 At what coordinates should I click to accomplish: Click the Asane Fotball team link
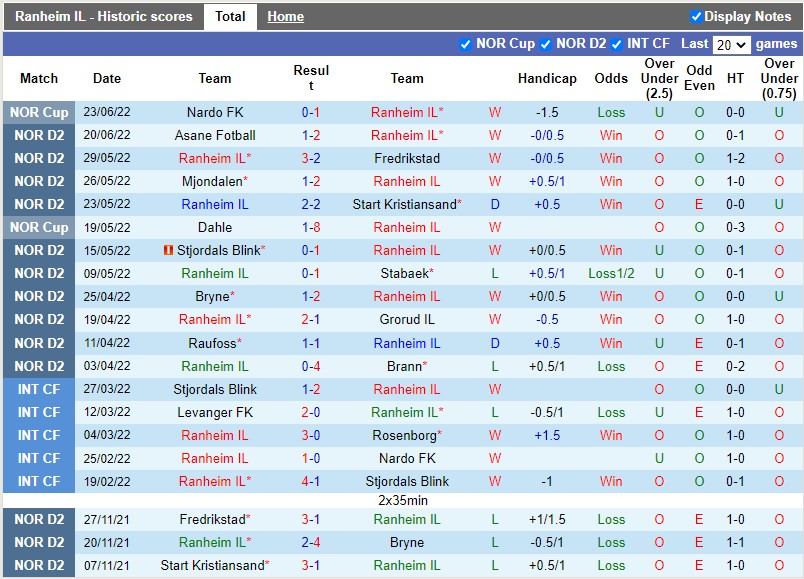pos(215,135)
